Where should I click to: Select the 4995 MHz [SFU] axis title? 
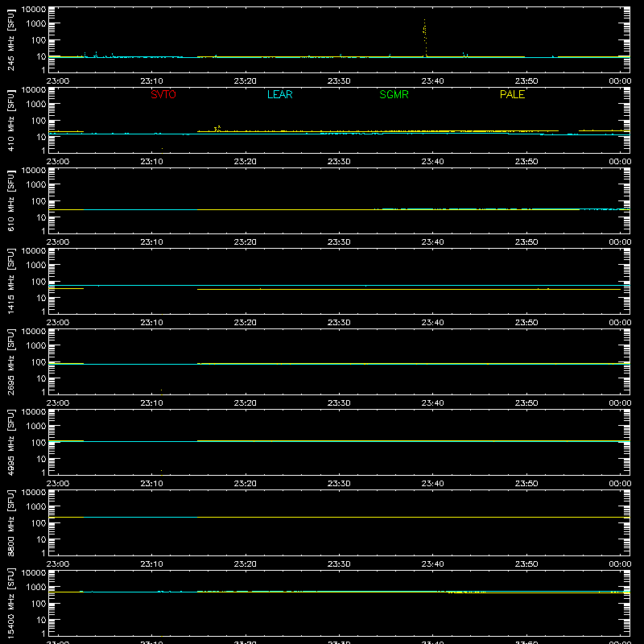click(x=10, y=442)
